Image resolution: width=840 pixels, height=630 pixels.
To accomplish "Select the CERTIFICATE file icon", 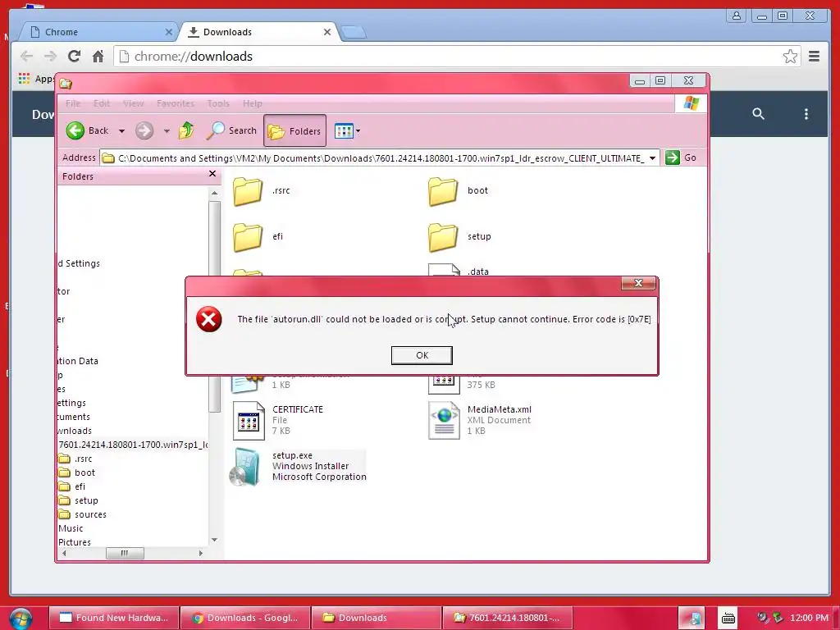I will tap(249, 421).
